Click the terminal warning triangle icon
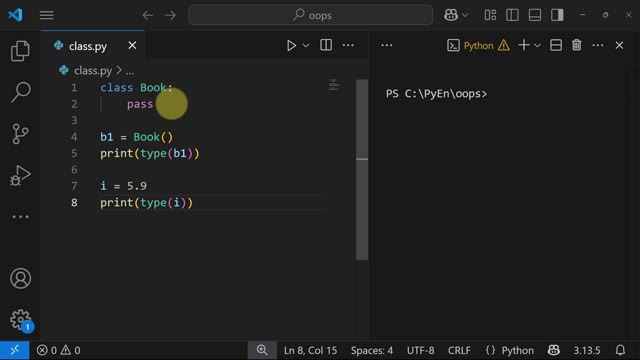Screen dimensions: 640x360 [x=504, y=45]
